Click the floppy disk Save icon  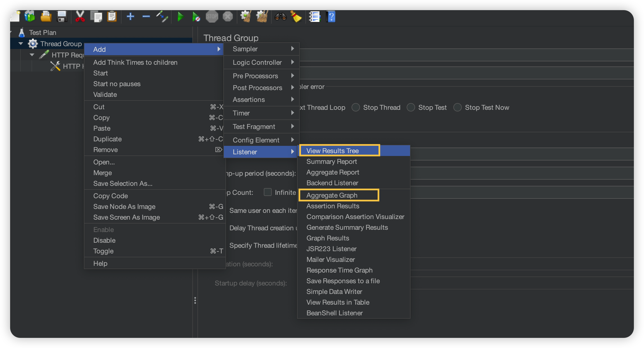[x=62, y=17]
